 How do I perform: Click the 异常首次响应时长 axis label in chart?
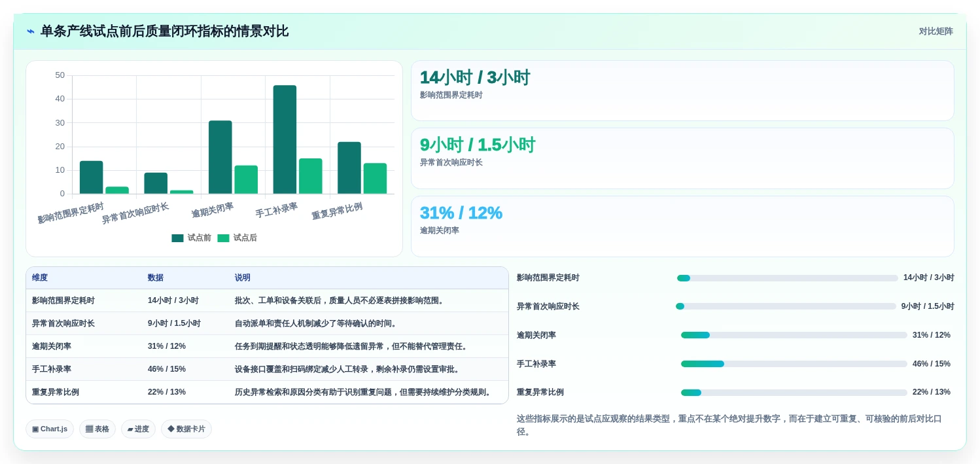tap(135, 213)
